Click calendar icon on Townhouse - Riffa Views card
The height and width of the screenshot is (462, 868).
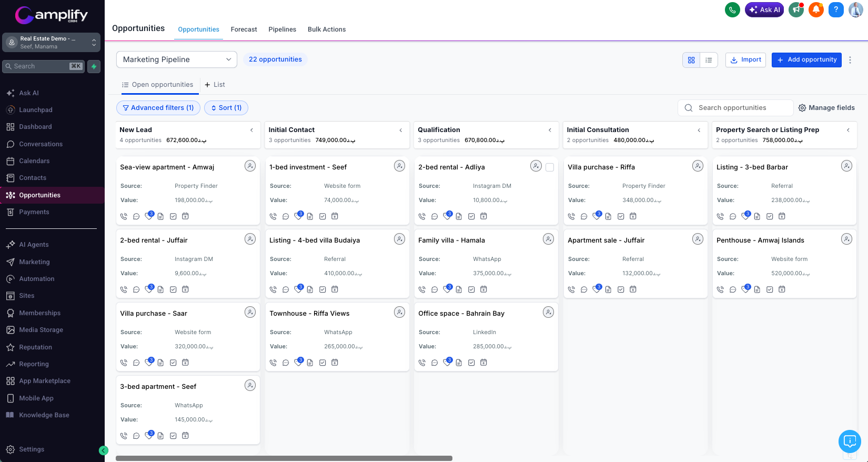(x=335, y=363)
